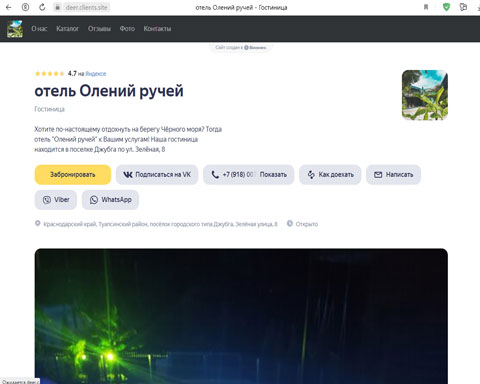Click the hotel thumbnail image at right
The height and width of the screenshot is (384, 480).
(x=425, y=95)
